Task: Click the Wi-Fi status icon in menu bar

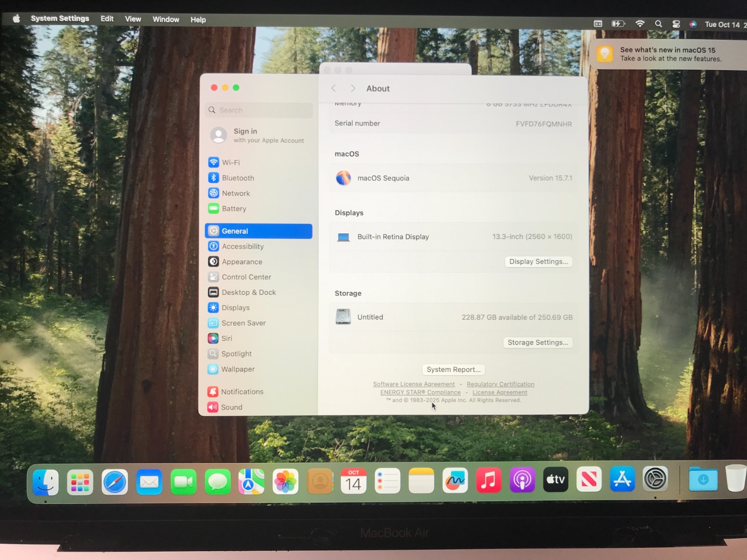Action: (x=640, y=24)
